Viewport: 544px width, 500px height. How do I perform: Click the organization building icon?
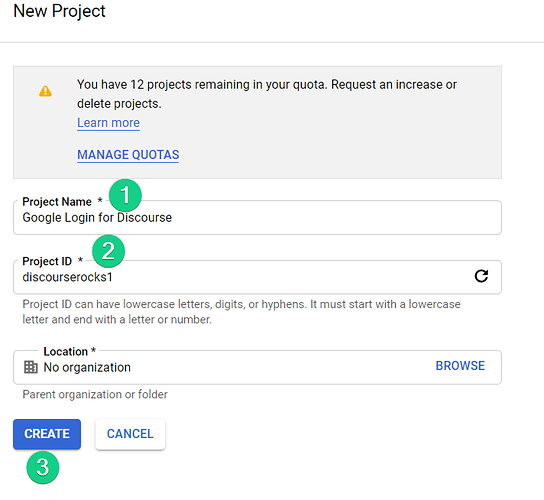point(31,367)
